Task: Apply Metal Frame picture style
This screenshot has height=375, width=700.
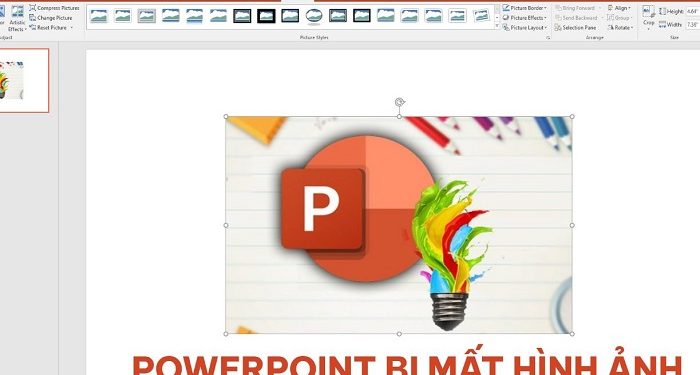Action: tap(146, 16)
